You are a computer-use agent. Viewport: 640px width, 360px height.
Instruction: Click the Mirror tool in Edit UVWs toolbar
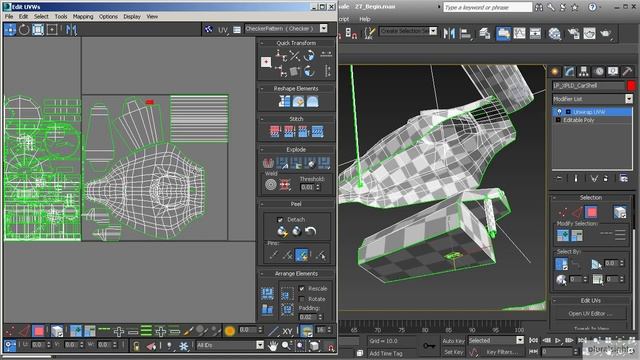(x=71, y=29)
